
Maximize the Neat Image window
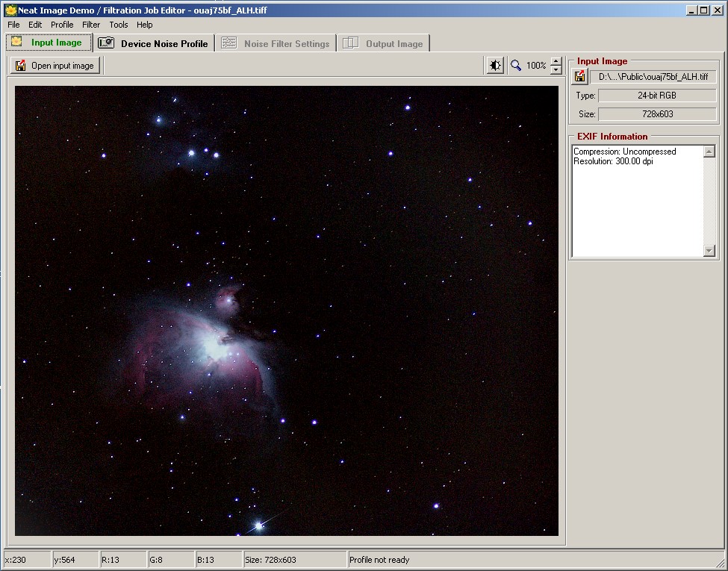[x=704, y=10]
